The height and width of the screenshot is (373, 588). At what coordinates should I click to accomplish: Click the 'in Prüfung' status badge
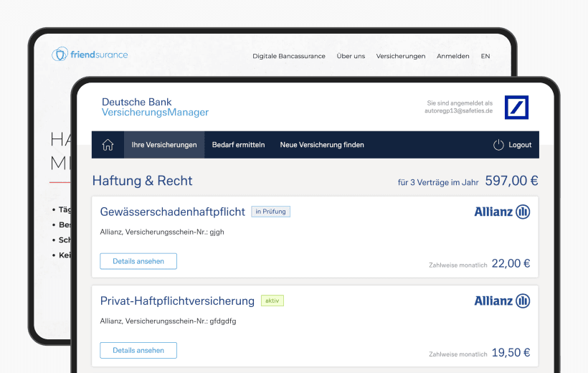[x=271, y=212]
